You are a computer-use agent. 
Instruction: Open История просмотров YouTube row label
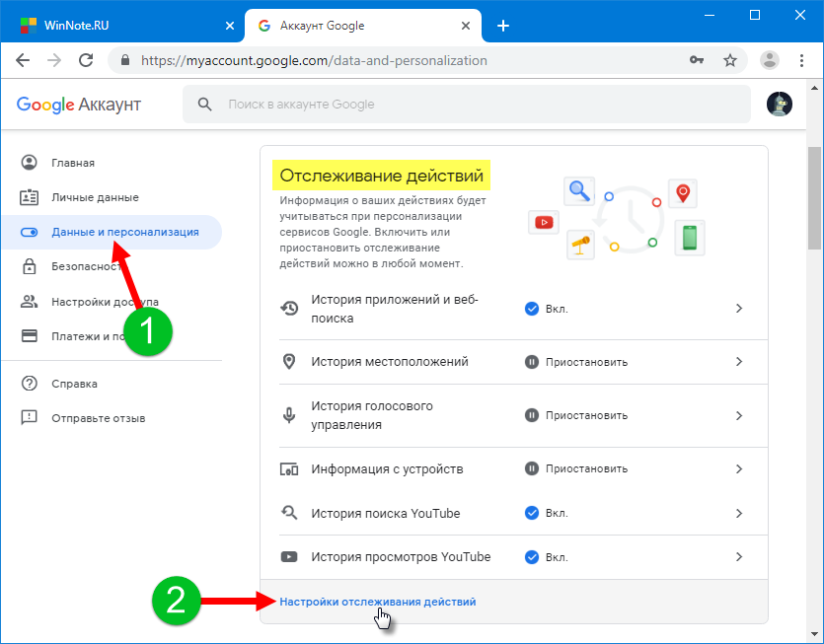click(401, 557)
